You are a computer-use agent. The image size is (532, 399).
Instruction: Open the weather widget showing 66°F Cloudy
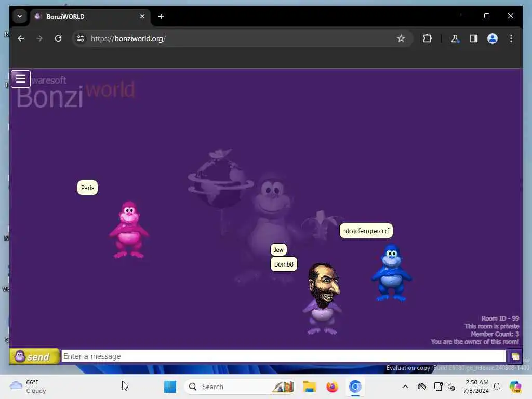point(28,387)
